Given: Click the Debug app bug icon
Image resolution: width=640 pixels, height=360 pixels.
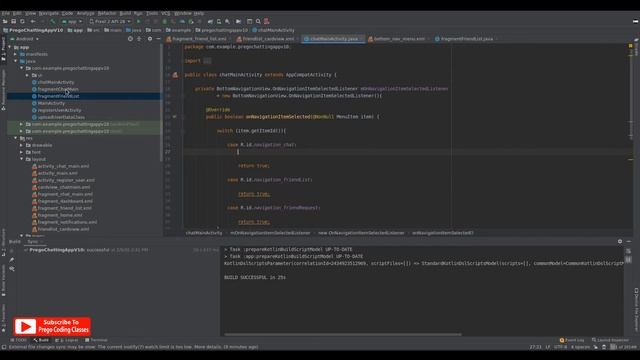Looking at the screenshot, I should (164, 21).
